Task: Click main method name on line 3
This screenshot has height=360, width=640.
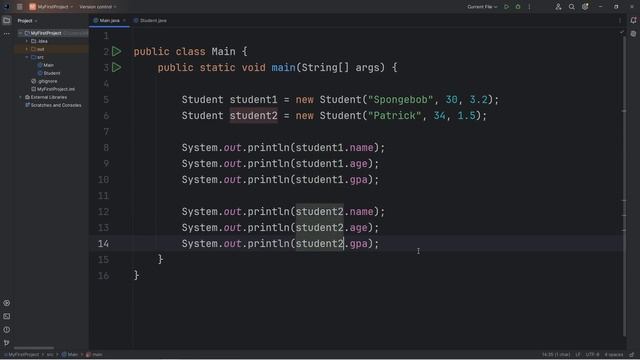Action: tap(283, 67)
